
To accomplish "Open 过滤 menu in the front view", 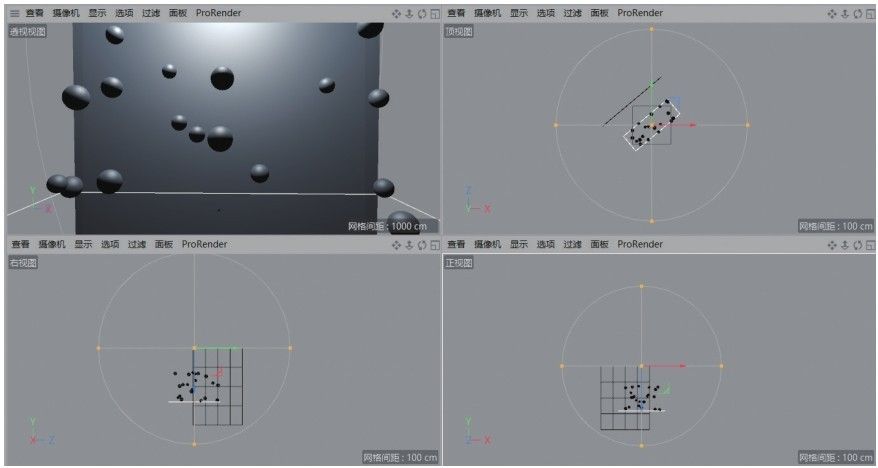I will (573, 244).
